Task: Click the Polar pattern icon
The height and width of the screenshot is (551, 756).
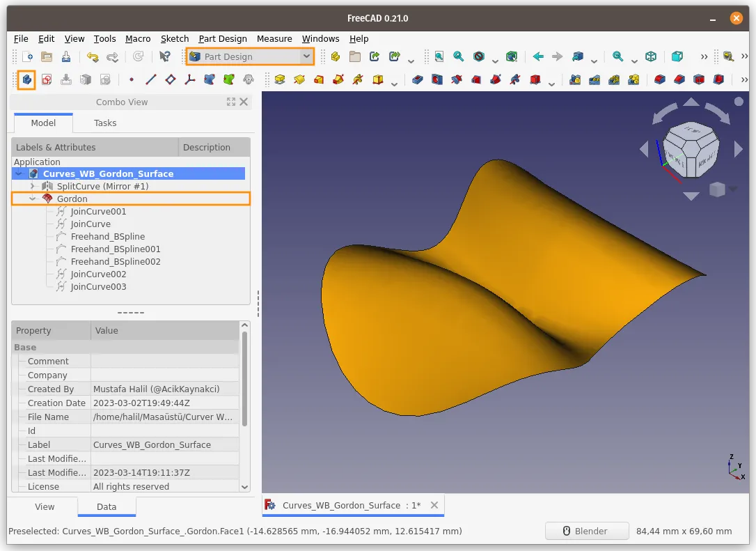Action: pos(614,79)
